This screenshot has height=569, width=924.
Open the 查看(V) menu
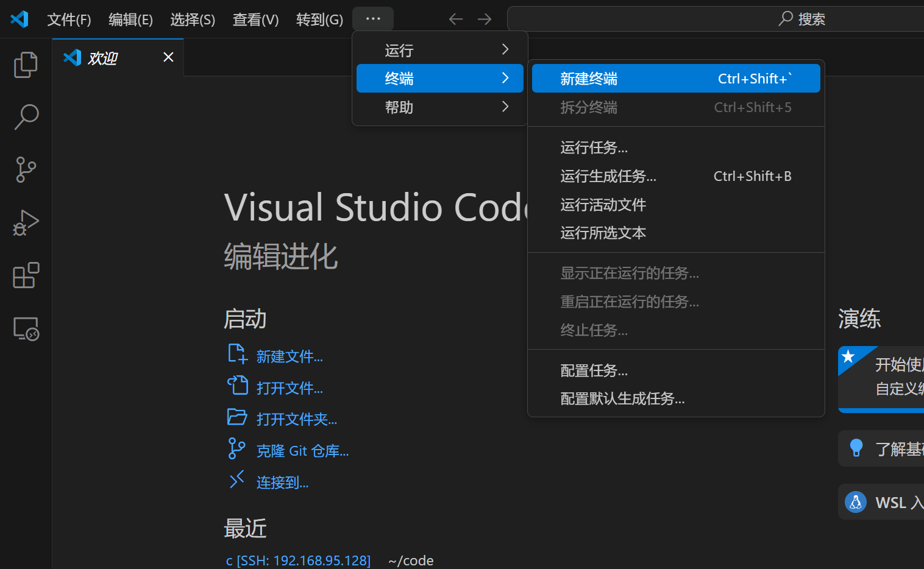(x=255, y=19)
